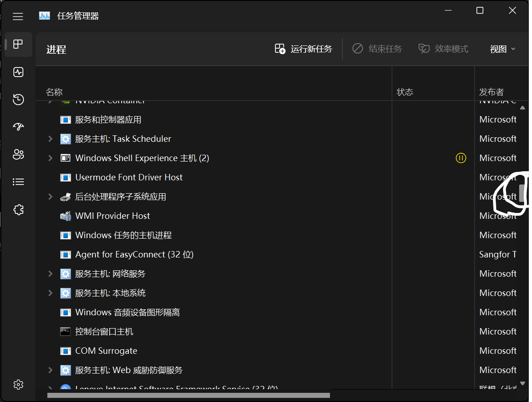Open the 视图 dropdown menu

pos(503,49)
